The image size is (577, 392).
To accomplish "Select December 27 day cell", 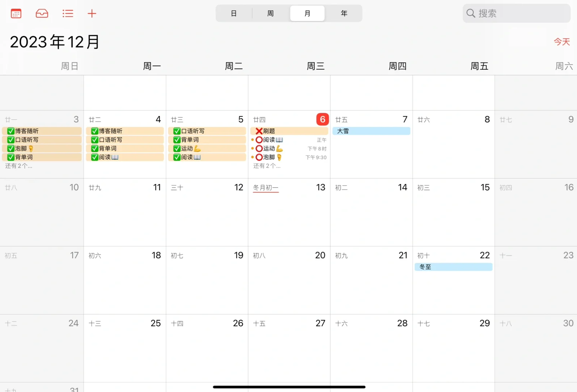I will 289,348.
